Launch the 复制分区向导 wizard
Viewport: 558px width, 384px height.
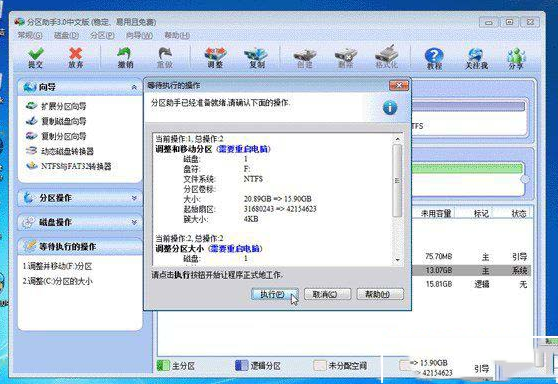tap(56, 136)
